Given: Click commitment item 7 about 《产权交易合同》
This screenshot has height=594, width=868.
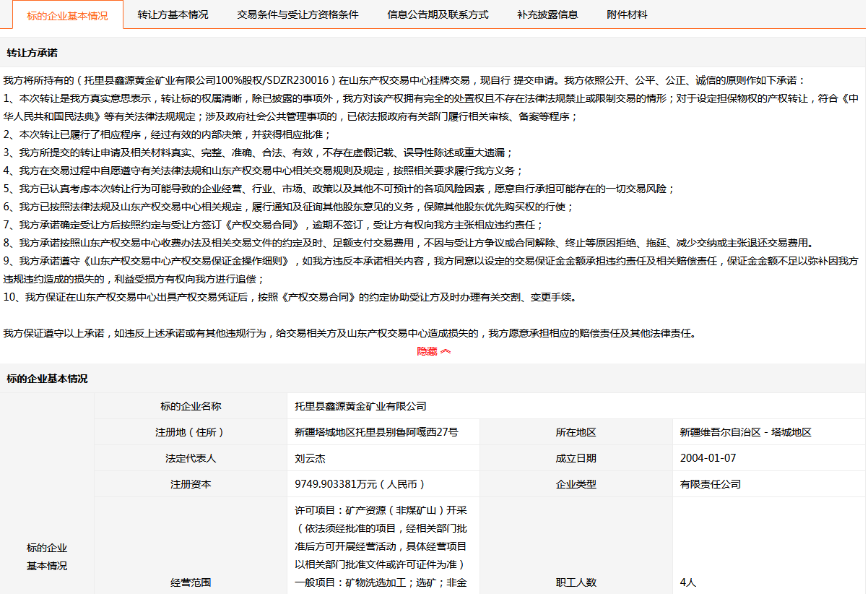Looking at the screenshot, I should coord(273,225).
